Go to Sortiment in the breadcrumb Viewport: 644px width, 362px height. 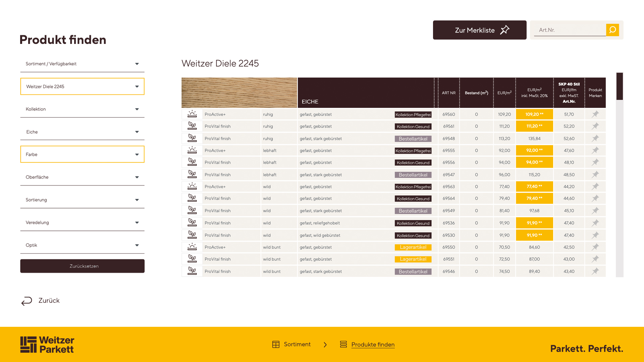pyautogui.click(x=297, y=344)
